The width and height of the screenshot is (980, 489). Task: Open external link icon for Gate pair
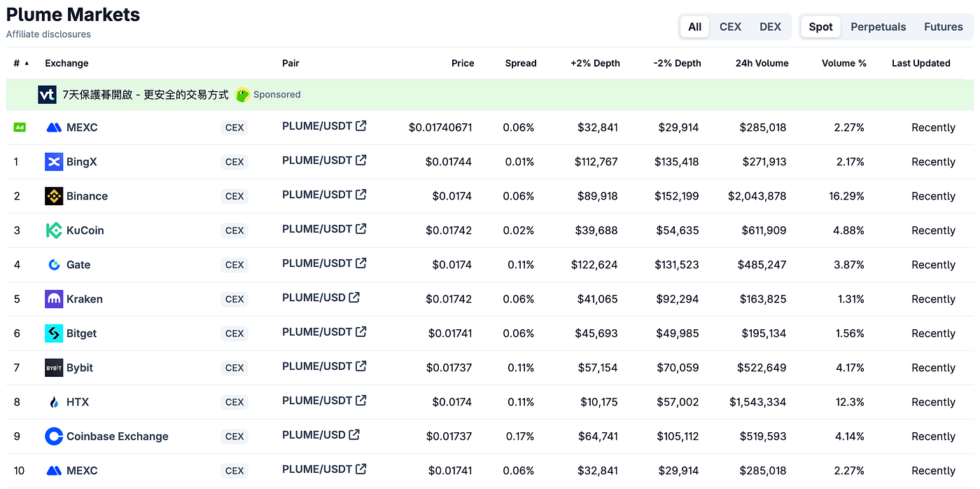361,263
